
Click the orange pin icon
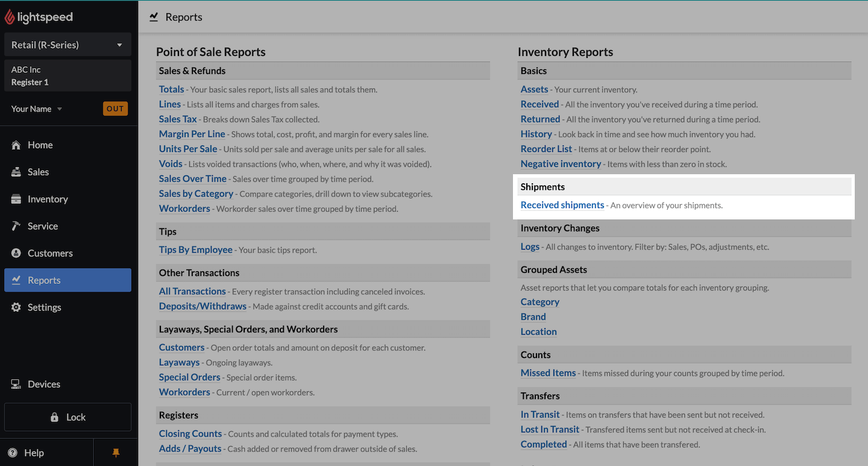[116, 453]
